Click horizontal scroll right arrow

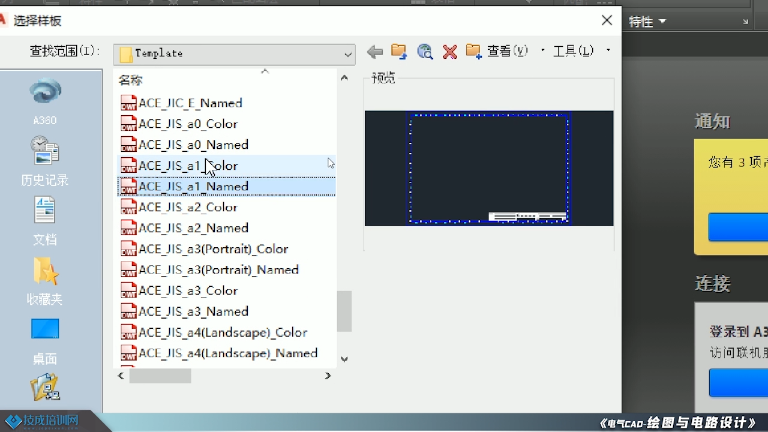[328, 376]
